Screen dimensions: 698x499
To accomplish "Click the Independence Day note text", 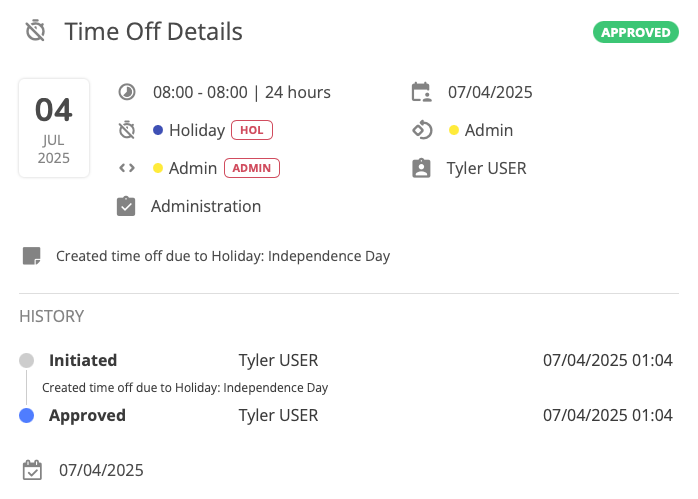I will click(x=223, y=256).
